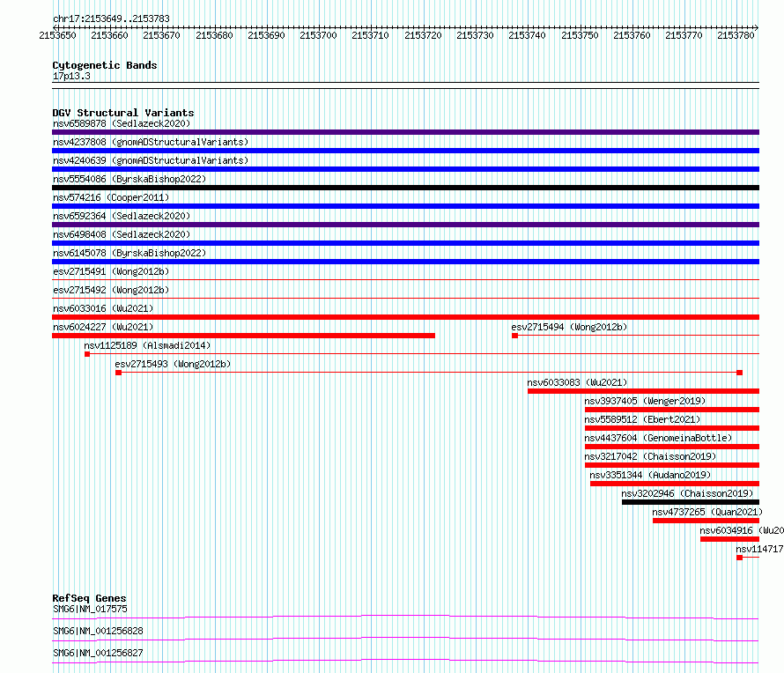Click the red marker under nsv114717
The image size is (784, 673).
pyautogui.click(x=740, y=558)
